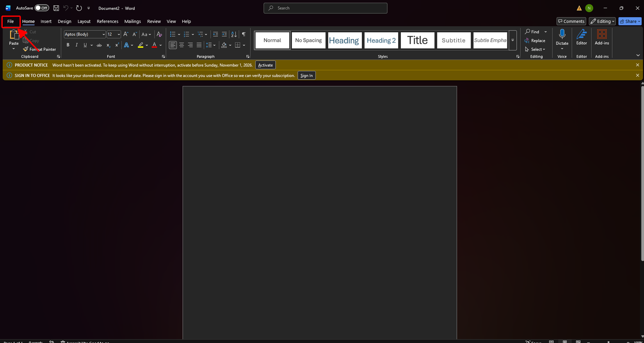This screenshot has width=644, height=343.
Task: Open the Add-ins button
Action: coord(602,37)
